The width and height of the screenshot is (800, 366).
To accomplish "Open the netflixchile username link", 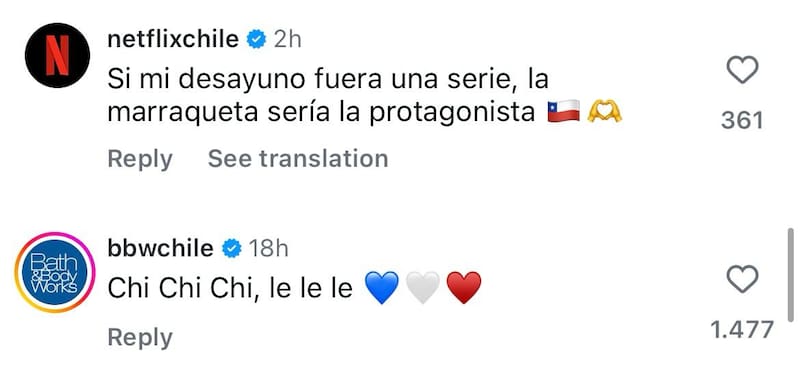I will click(x=173, y=39).
